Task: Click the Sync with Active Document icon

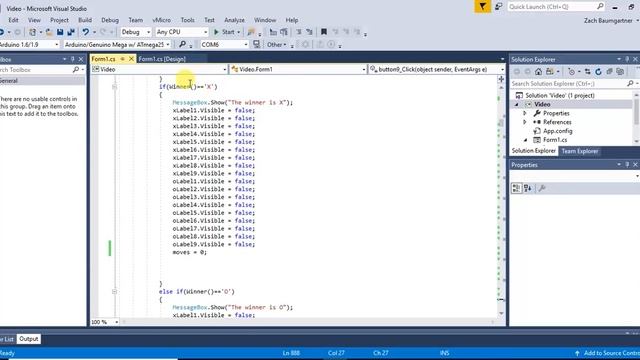Action: (x=587, y=72)
